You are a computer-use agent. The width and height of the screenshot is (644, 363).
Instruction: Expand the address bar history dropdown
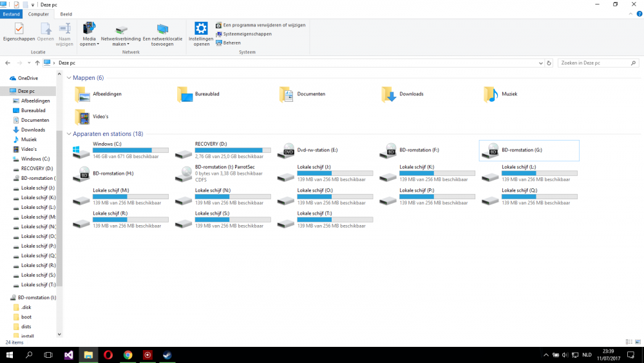(x=541, y=63)
